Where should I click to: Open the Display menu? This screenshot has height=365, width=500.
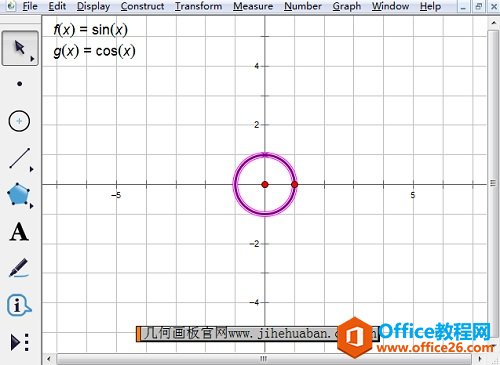(93, 6)
